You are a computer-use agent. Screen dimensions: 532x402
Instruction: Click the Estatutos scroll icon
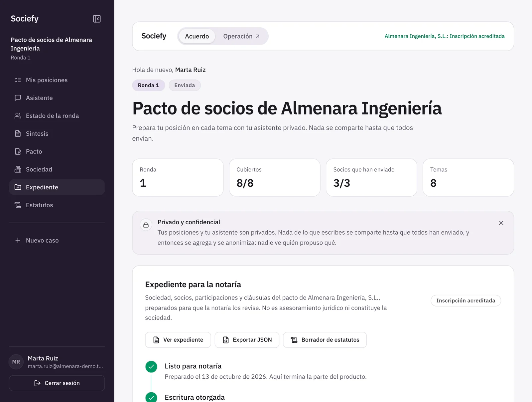[x=18, y=205]
